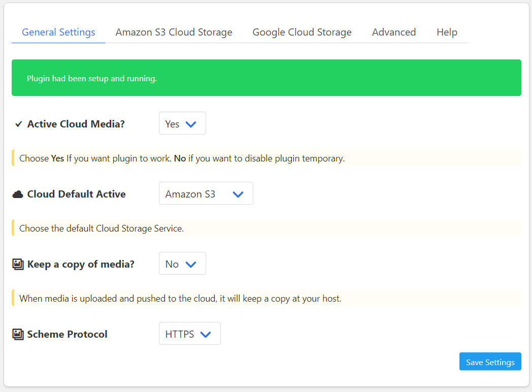The width and height of the screenshot is (532, 392).
Task: Open the Amazon S3 Cloud Storage tab
Action: (x=174, y=32)
